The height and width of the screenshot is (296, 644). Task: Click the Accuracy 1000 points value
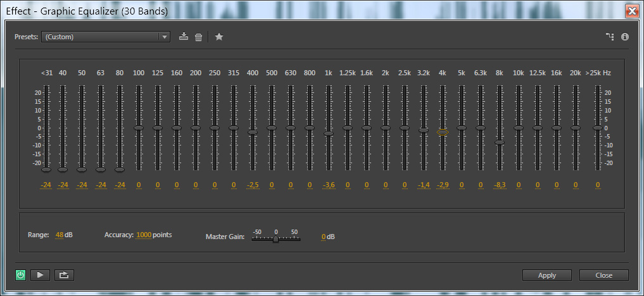click(144, 235)
